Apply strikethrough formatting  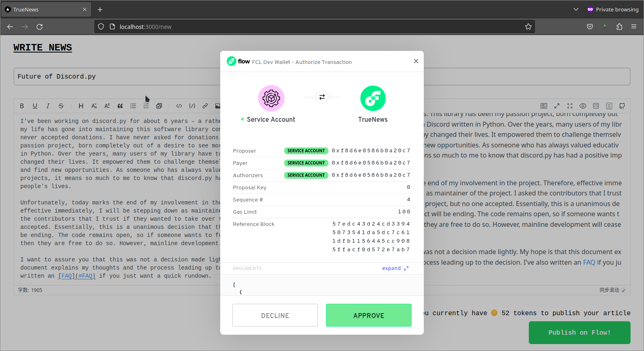[61, 106]
